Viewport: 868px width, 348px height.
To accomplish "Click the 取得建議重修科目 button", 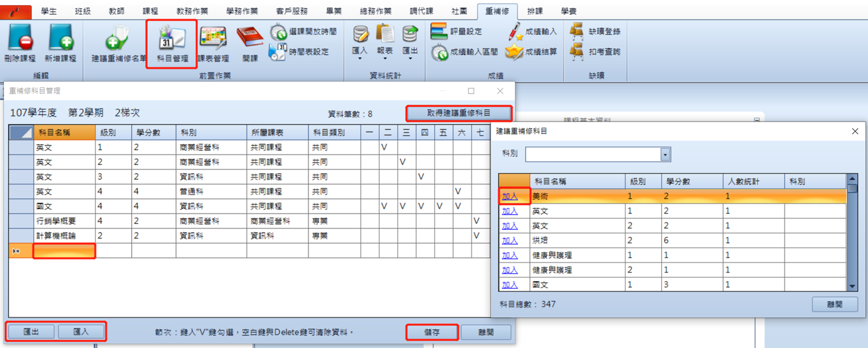I will click(x=459, y=113).
